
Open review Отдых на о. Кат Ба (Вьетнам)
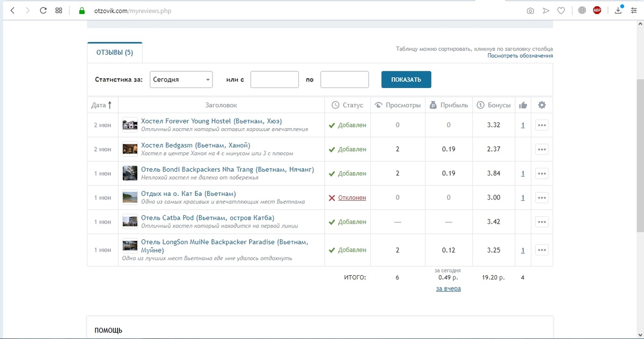click(x=188, y=194)
